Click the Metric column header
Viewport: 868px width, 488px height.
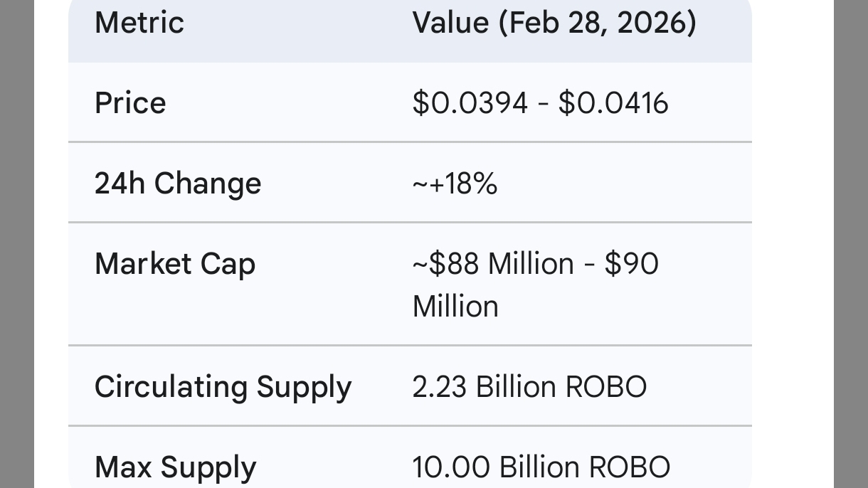coord(139,23)
